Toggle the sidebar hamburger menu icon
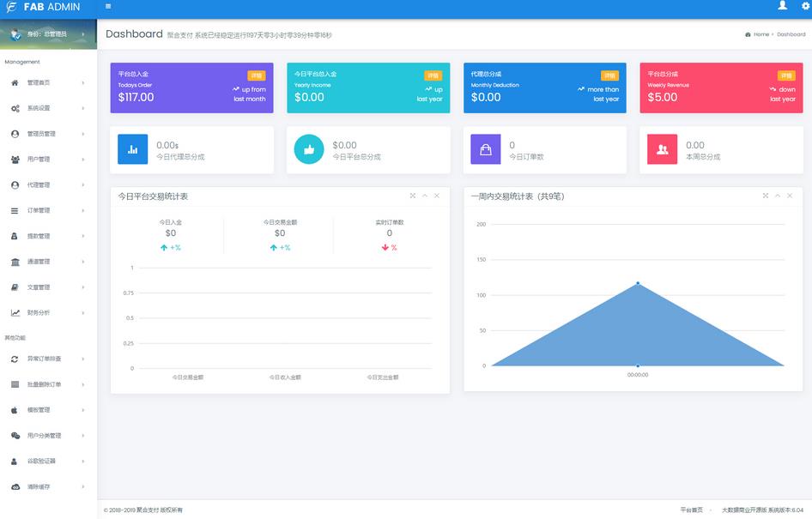This screenshot has height=519, width=812. click(x=108, y=6)
